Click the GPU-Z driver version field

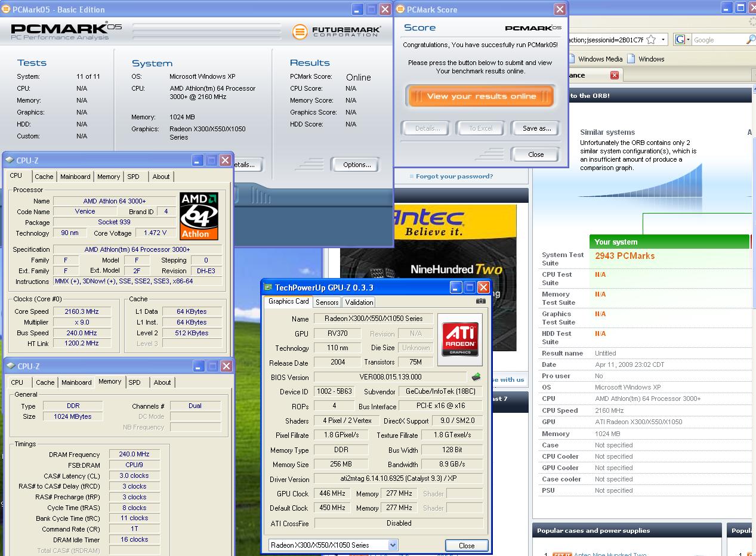coord(399,479)
